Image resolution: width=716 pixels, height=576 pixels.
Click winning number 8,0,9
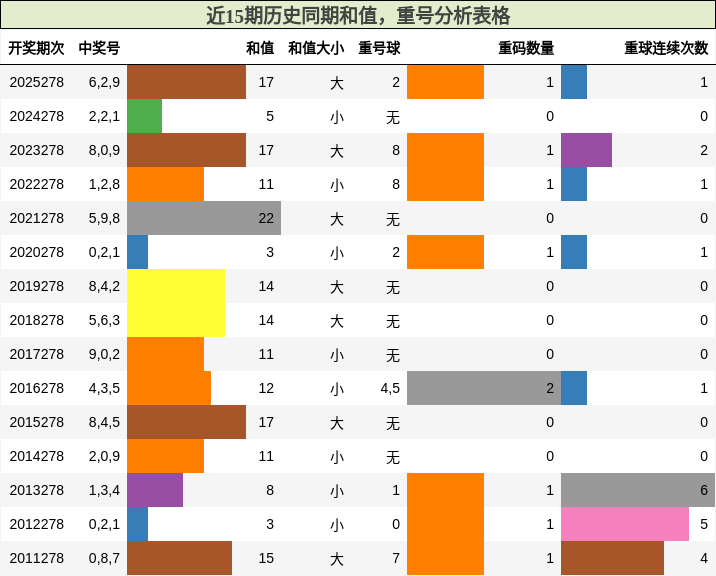click(105, 150)
